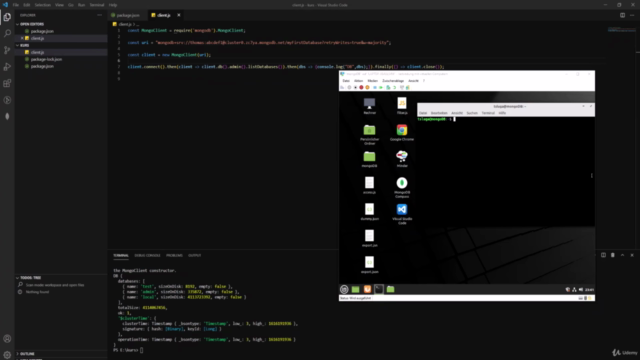Switch to the package.json editor tab

pyautogui.click(x=127, y=15)
